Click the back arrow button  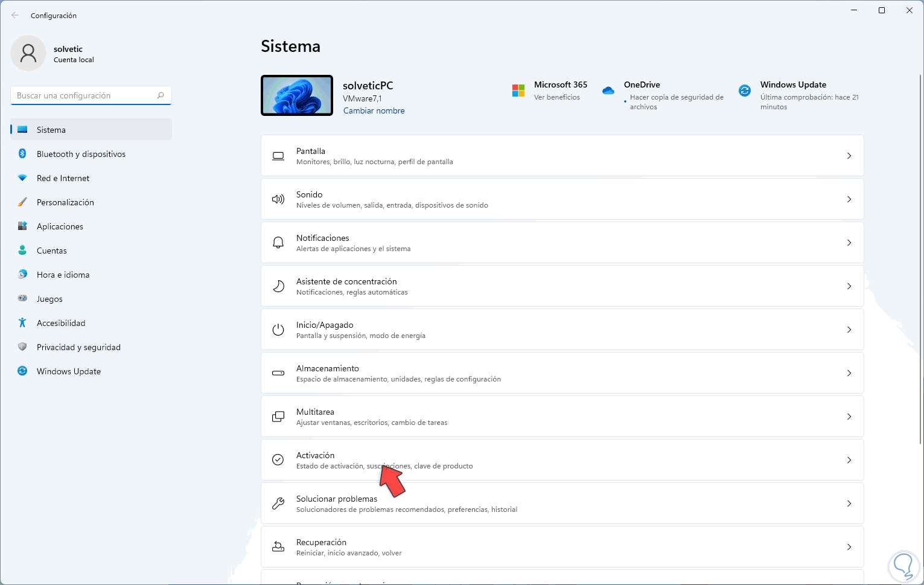click(x=15, y=16)
